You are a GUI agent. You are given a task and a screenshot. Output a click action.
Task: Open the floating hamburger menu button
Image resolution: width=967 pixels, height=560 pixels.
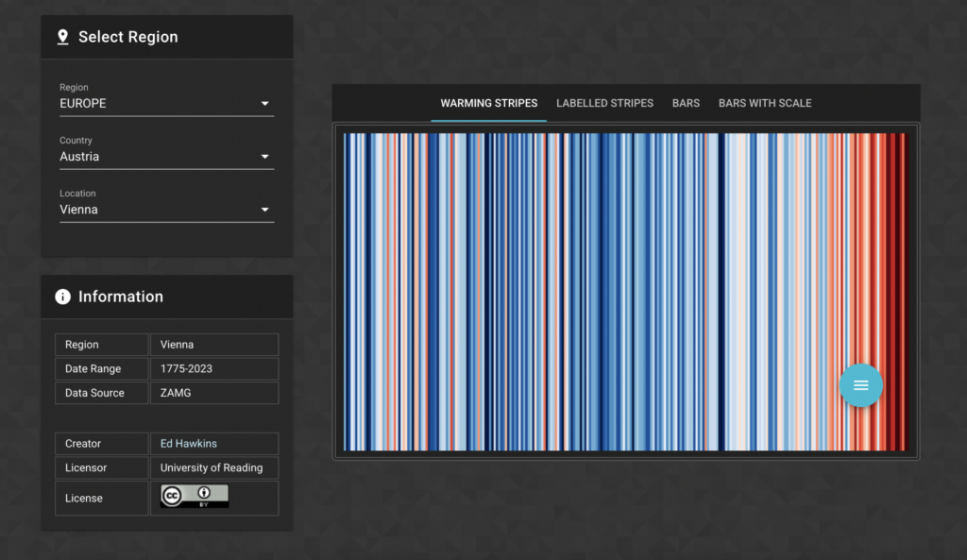(860, 384)
